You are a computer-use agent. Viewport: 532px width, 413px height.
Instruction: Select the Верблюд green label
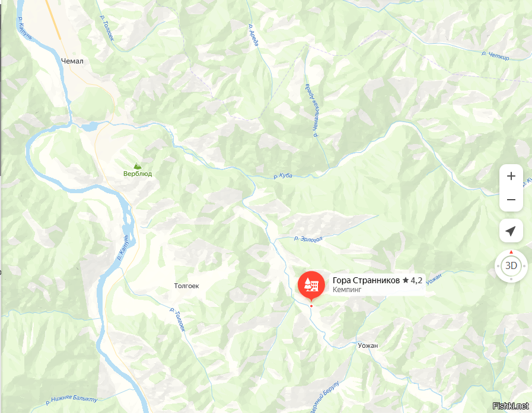(x=138, y=174)
